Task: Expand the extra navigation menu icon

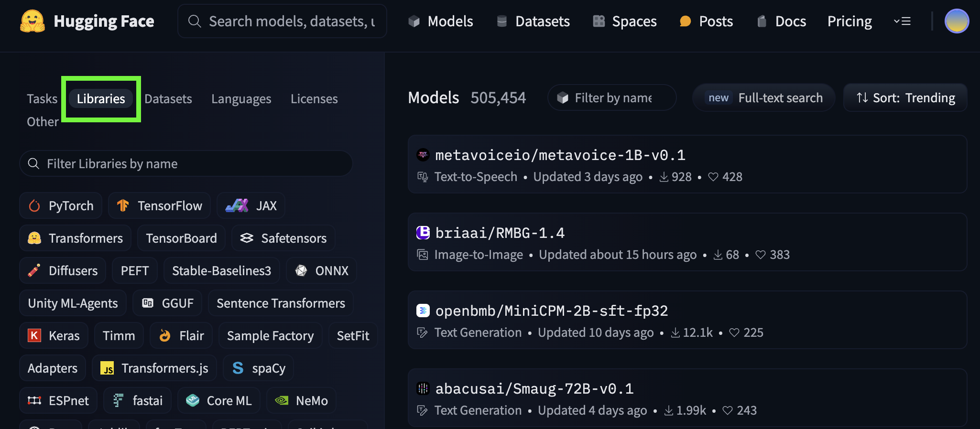Action: click(x=902, y=21)
